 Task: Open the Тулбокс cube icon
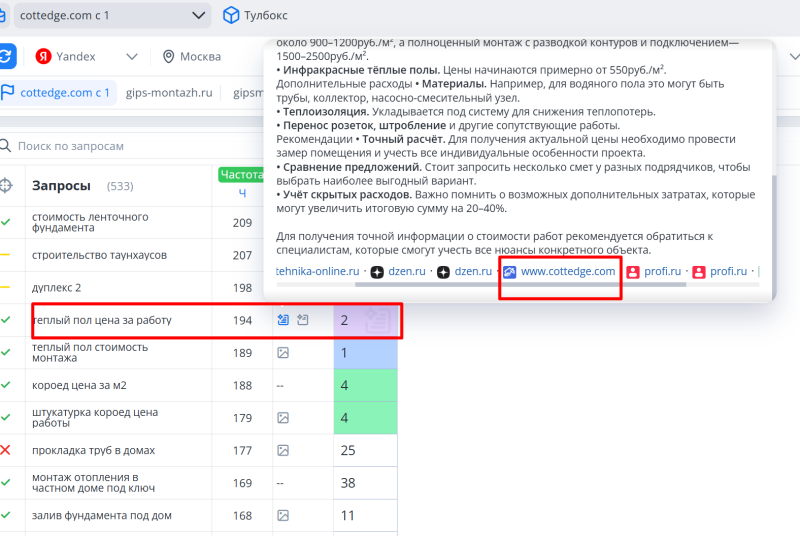[x=231, y=15]
